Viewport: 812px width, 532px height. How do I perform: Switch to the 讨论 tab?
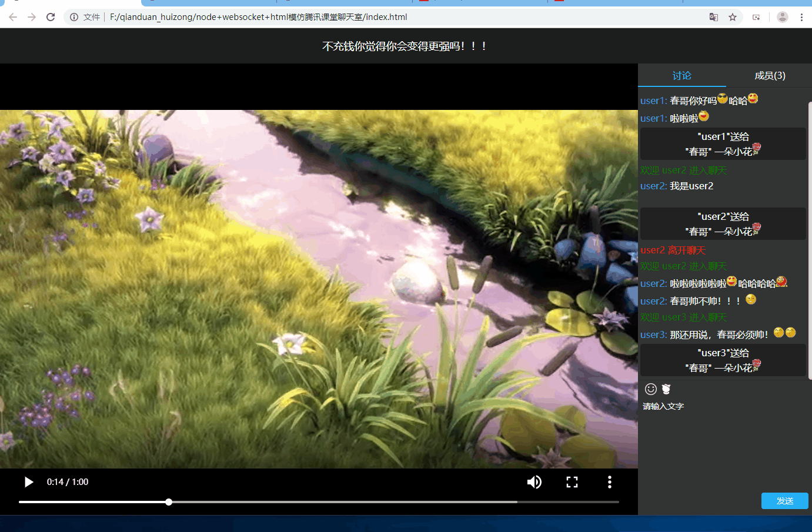tap(682, 75)
